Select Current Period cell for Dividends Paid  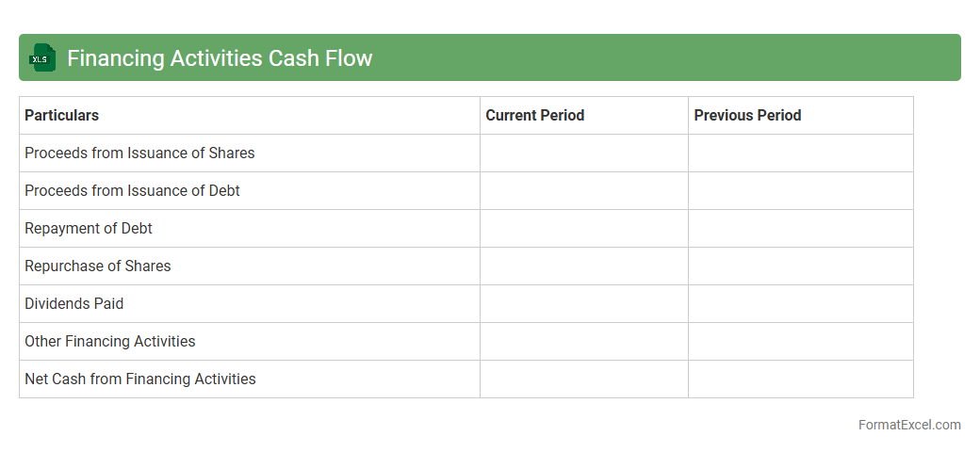click(583, 304)
